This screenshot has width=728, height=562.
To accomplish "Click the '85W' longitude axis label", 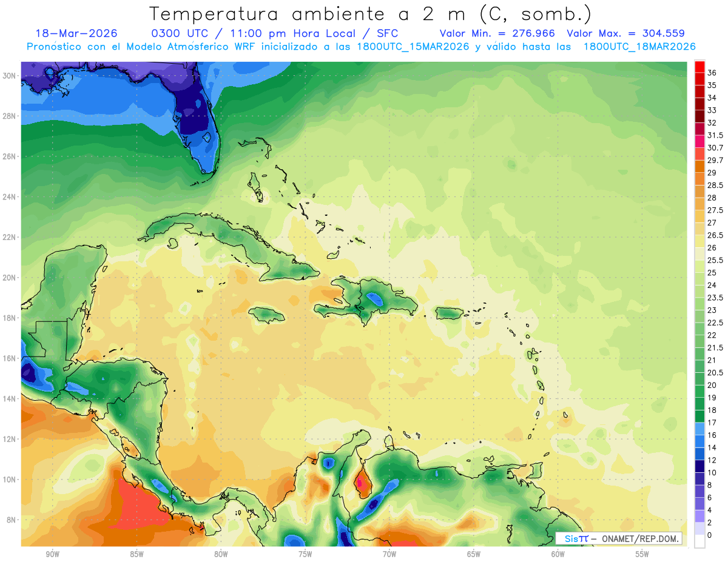I will coord(136,554).
